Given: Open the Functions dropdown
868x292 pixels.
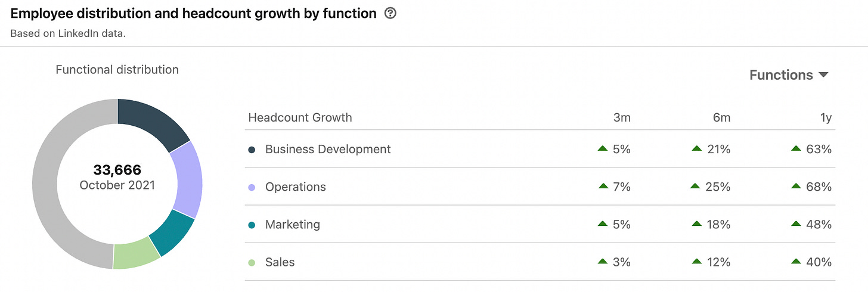Looking at the screenshot, I should pos(781,75).
